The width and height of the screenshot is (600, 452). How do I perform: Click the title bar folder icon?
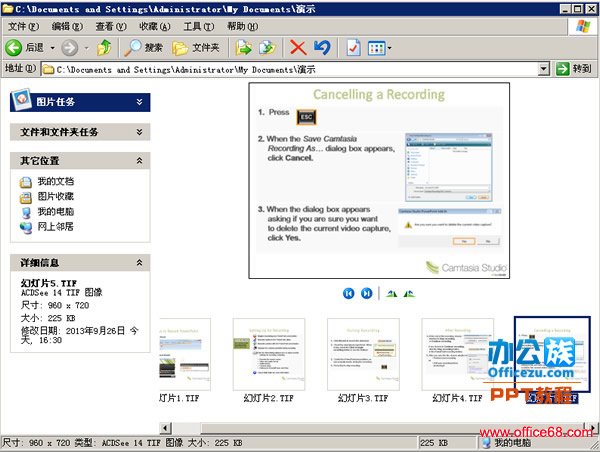point(7,8)
